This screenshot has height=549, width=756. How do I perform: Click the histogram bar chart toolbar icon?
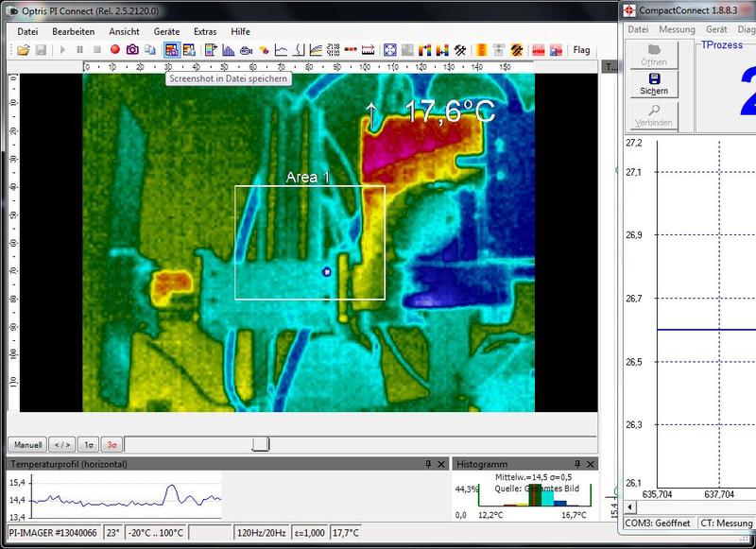click(x=227, y=50)
